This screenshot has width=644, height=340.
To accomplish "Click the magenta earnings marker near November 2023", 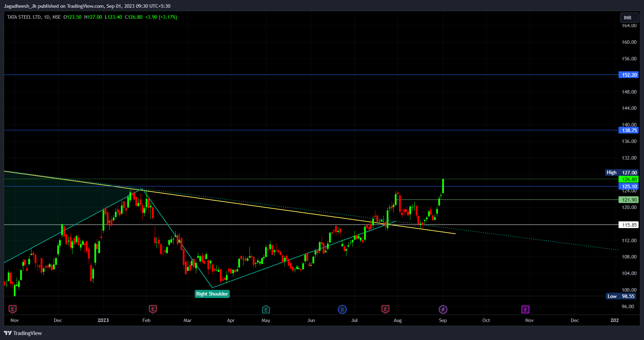I will click(x=525, y=310).
